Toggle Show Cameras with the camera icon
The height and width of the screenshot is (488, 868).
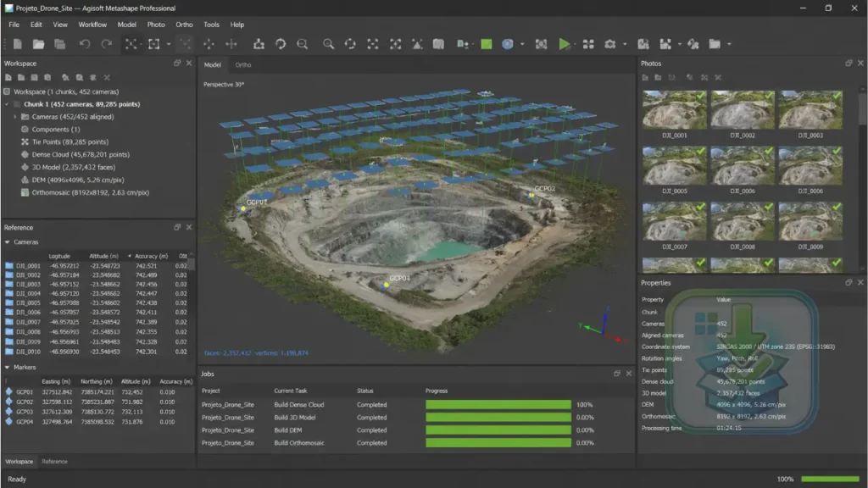coord(610,44)
